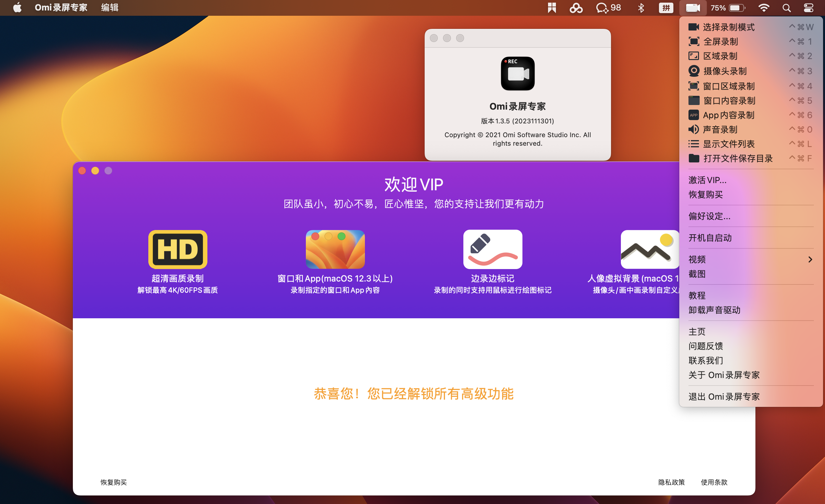The height and width of the screenshot is (504, 825).
Task: Click the Copyright 2021 Omi Software text
Action: (x=518, y=139)
